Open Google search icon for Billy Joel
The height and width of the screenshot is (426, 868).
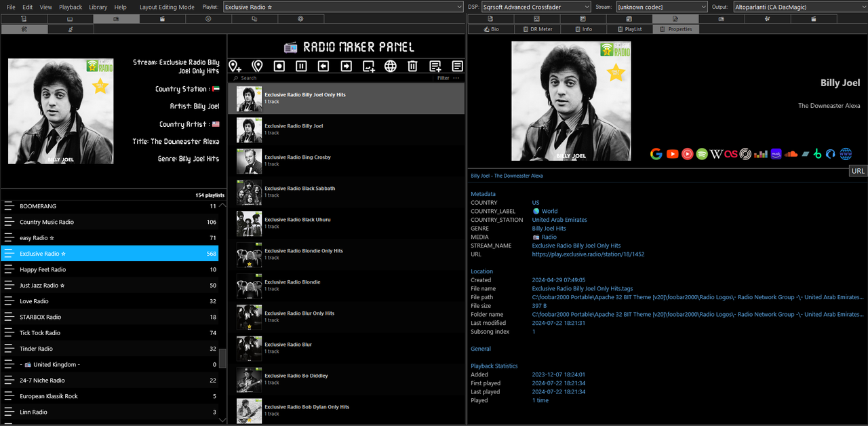[656, 154]
